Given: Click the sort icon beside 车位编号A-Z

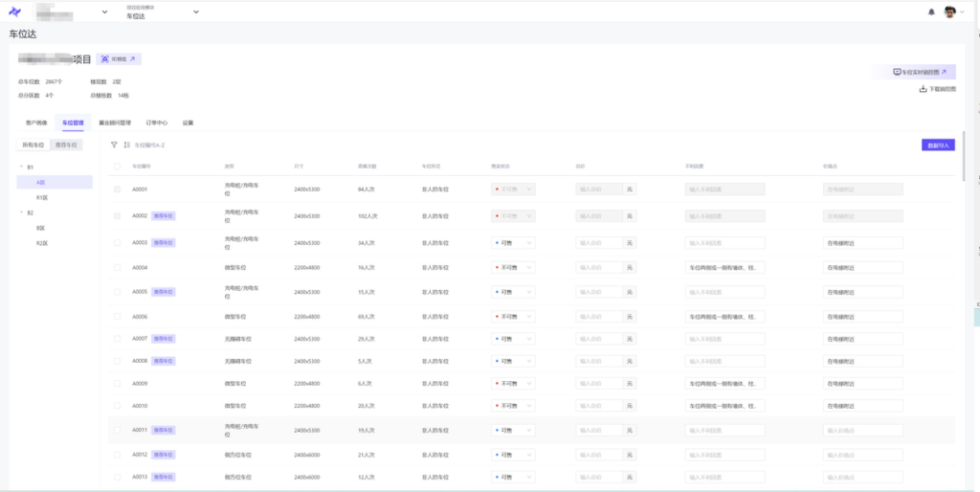Looking at the screenshot, I should point(126,145).
